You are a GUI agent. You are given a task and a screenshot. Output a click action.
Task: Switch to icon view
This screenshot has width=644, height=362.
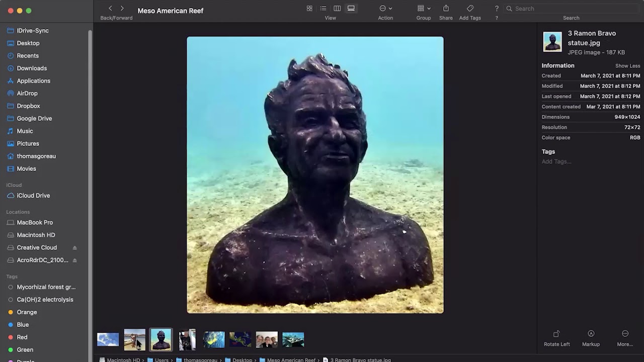point(309,9)
